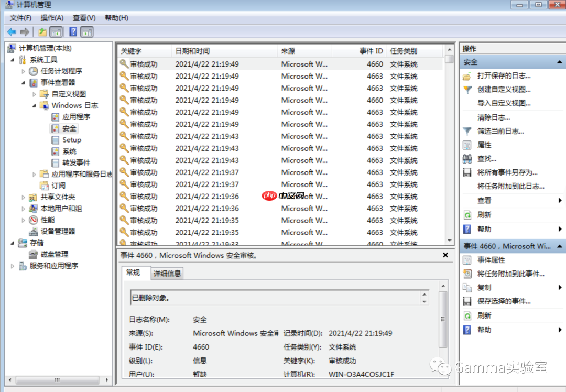Open the 帮助(H) menu

pos(116,18)
